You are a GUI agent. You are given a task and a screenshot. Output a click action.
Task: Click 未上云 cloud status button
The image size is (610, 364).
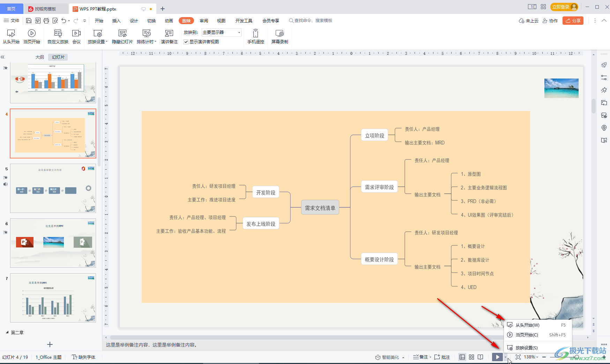click(529, 21)
